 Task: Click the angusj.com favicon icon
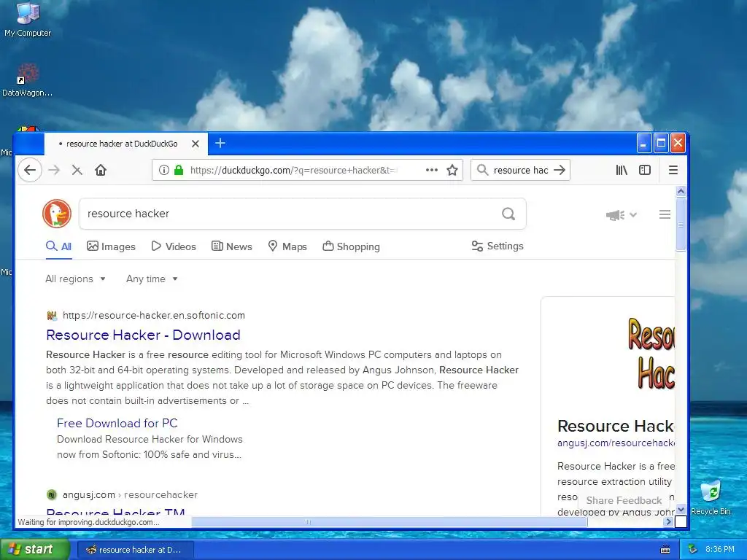[52, 495]
